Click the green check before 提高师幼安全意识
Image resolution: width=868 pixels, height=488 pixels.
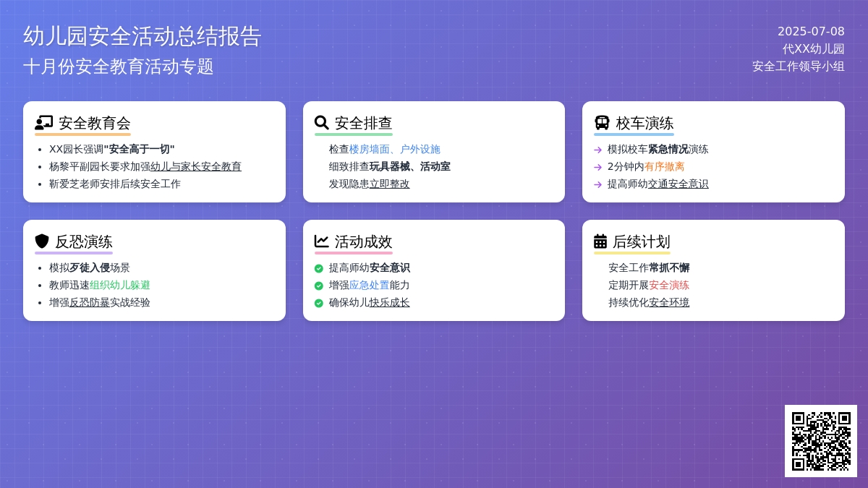(x=319, y=268)
